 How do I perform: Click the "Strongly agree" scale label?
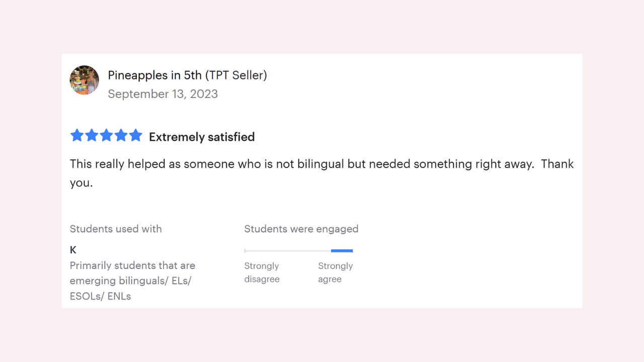coord(335,273)
